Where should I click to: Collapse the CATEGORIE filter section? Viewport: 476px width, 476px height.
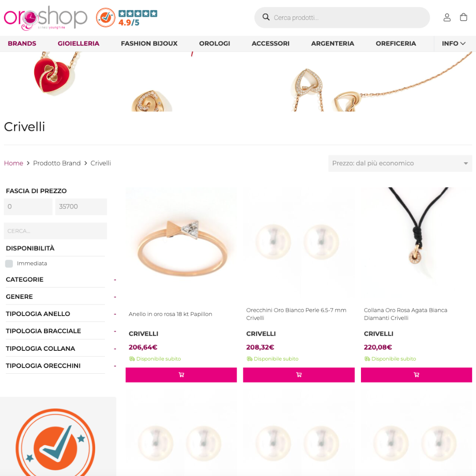pos(115,279)
